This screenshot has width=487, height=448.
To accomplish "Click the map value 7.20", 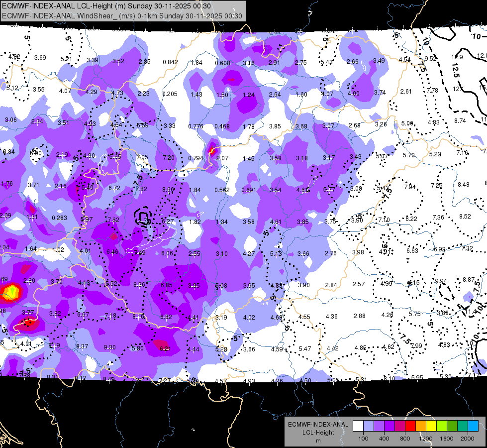I will (169, 158).
